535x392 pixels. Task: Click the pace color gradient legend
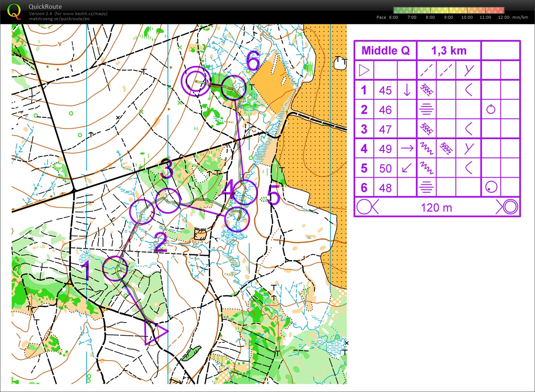448,10
